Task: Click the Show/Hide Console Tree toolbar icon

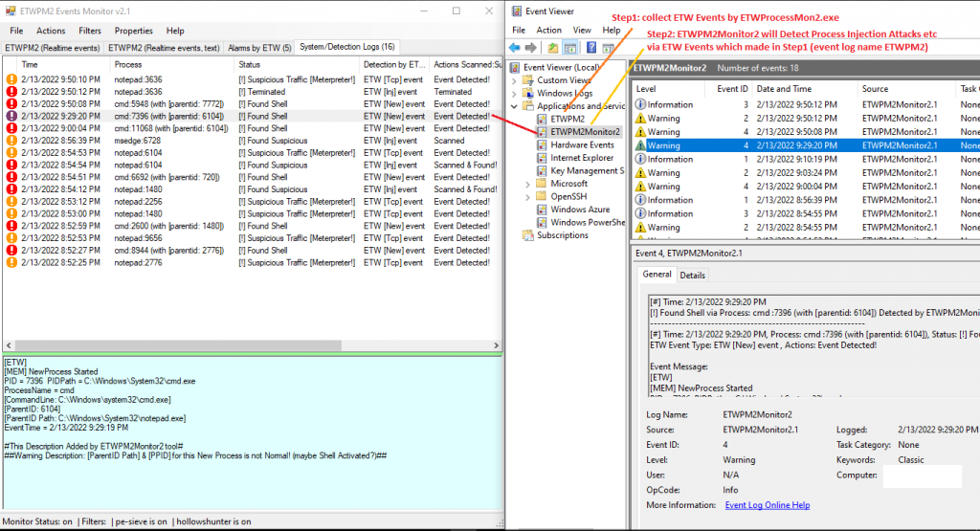Action: click(x=570, y=48)
